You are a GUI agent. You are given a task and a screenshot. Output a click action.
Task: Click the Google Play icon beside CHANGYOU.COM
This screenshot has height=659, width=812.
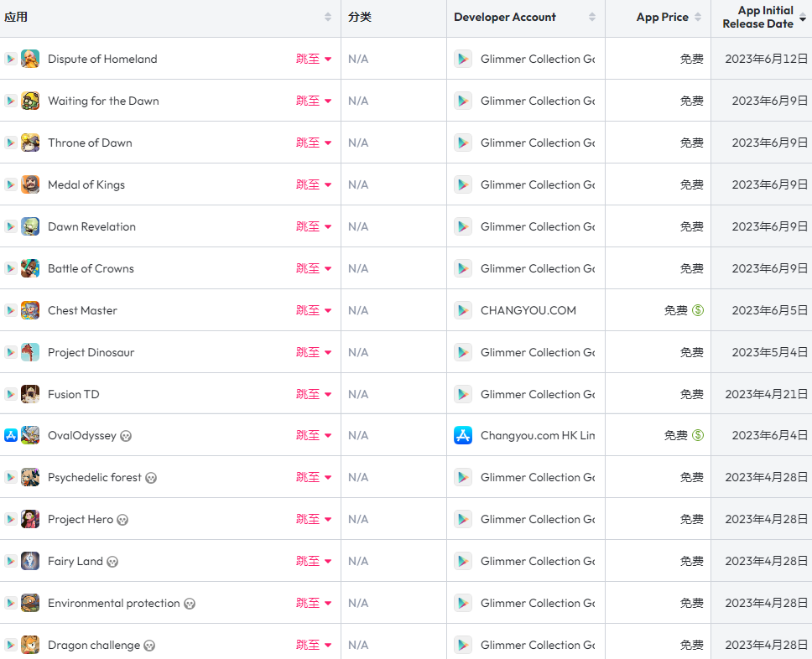tap(463, 310)
